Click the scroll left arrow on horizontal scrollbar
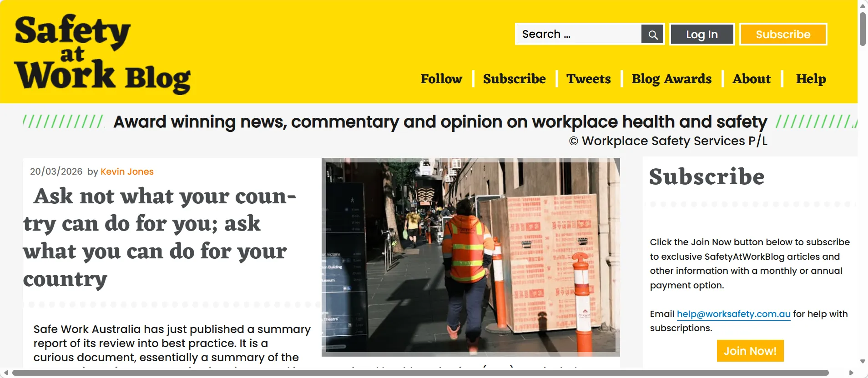The image size is (868, 378). [x=6, y=373]
